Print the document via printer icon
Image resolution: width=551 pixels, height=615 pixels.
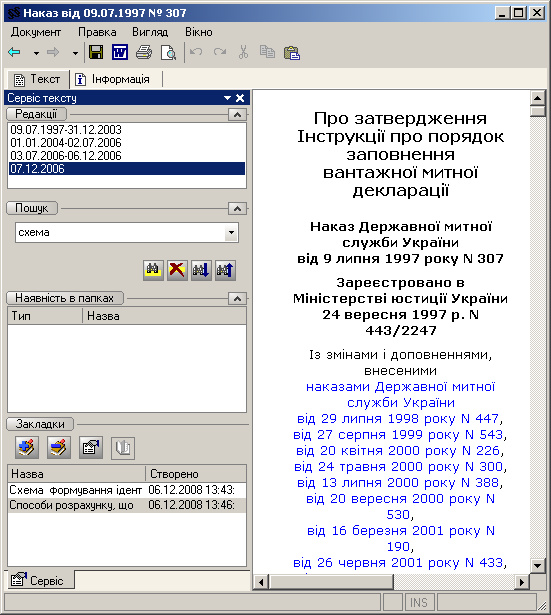coord(144,52)
